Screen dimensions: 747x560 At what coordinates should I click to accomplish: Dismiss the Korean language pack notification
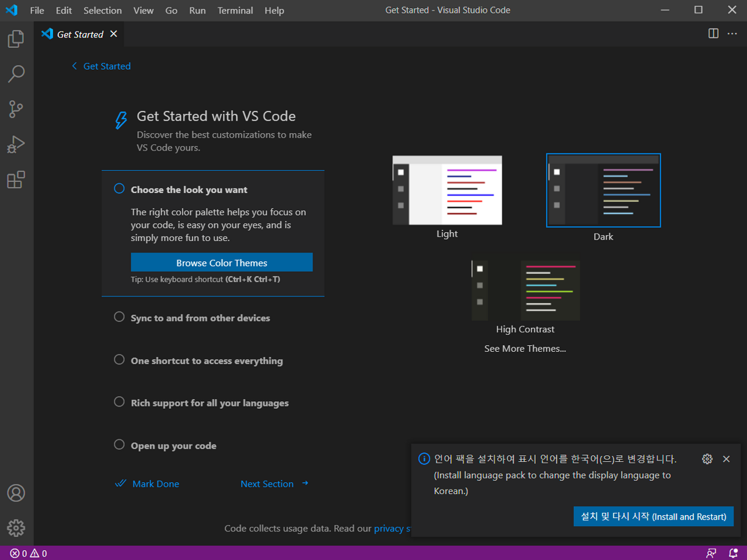(727, 459)
